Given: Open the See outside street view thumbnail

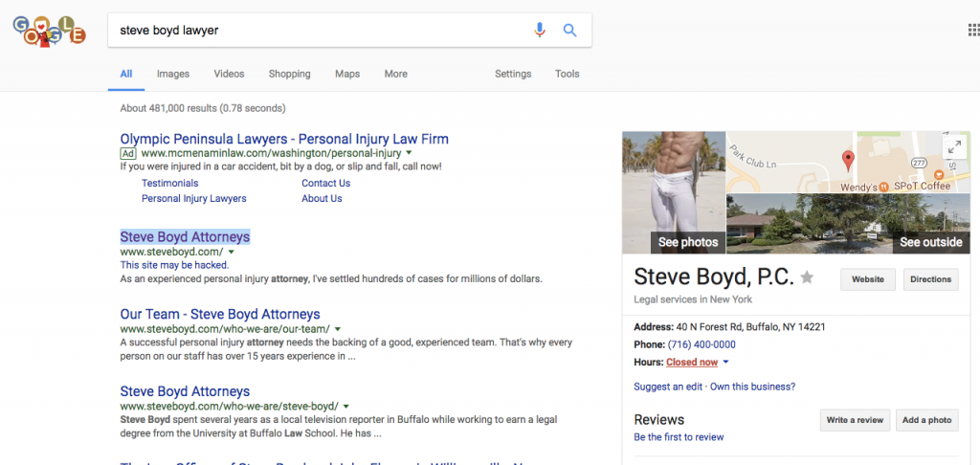Looking at the screenshot, I should pos(848,224).
